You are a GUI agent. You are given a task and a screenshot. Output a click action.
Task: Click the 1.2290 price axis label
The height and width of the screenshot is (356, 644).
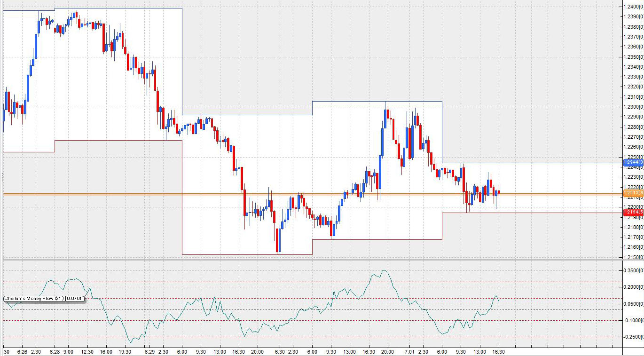pos(634,117)
